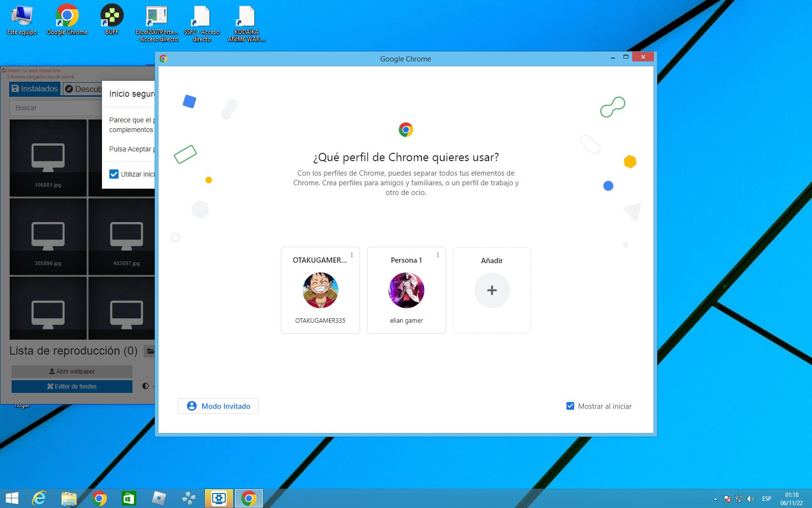Open the Roblox taskbar icon
Screen dimensions: 812x508
click(x=159, y=498)
